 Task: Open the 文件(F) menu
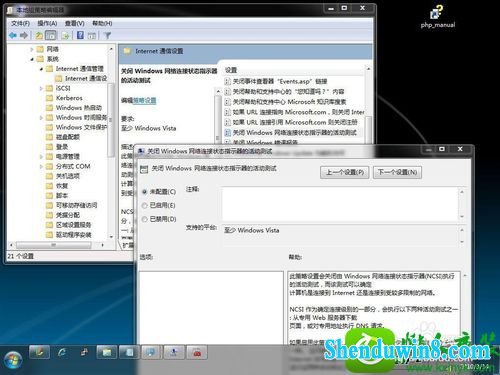(x=20, y=23)
